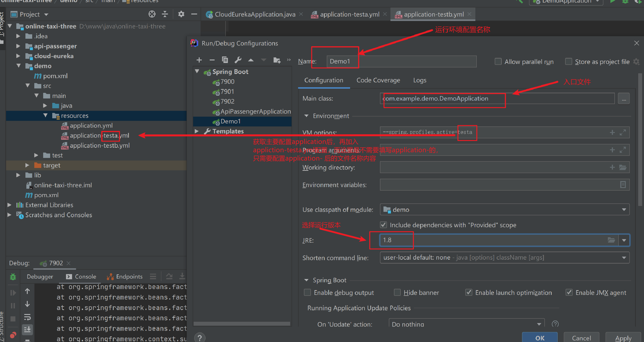Open the Shorten command line dropdown
Viewport: 644px width, 342px height.
coord(624,258)
